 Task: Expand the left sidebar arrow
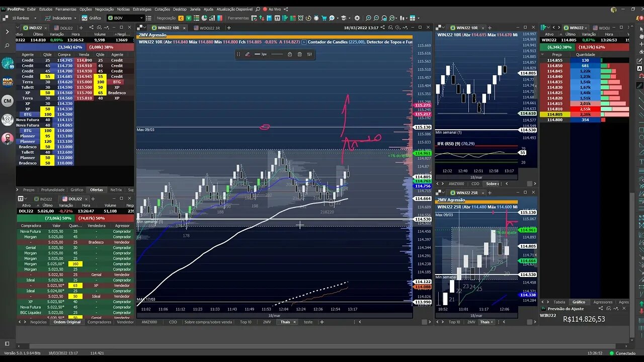[x=7, y=31]
